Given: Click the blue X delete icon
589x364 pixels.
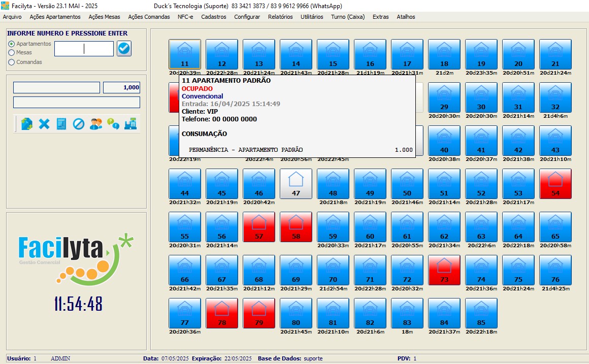Looking at the screenshot, I should coord(44,124).
